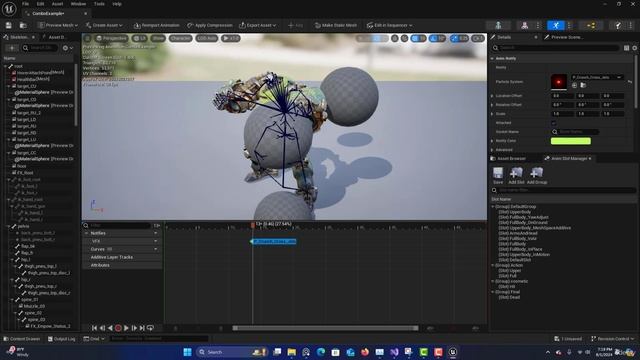Screen dimensions: 640x360
Task: Click use selected asset icon under Particle System
Action: 574,85
